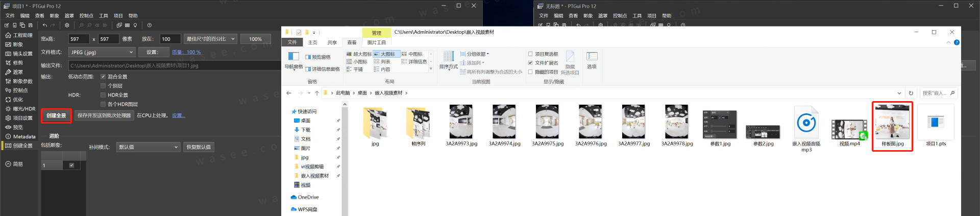Click the refresh icon next to the address bar
This screenshot has height=216, width=980.
coord(911,93)
